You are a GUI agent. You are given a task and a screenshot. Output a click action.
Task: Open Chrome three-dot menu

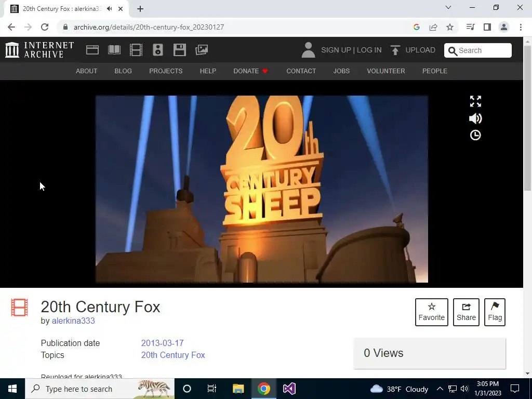pyautogui.click(x=521, y=27)
